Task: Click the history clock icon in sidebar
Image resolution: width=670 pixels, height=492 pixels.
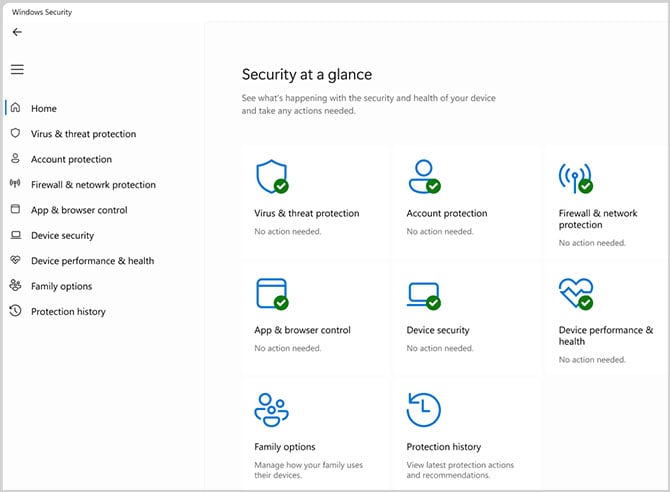Action: (15, 310)
